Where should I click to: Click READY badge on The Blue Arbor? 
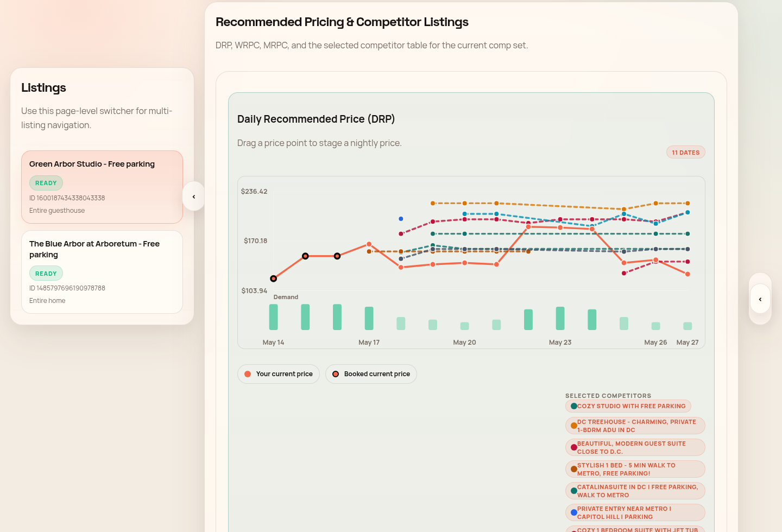(46, 274)
